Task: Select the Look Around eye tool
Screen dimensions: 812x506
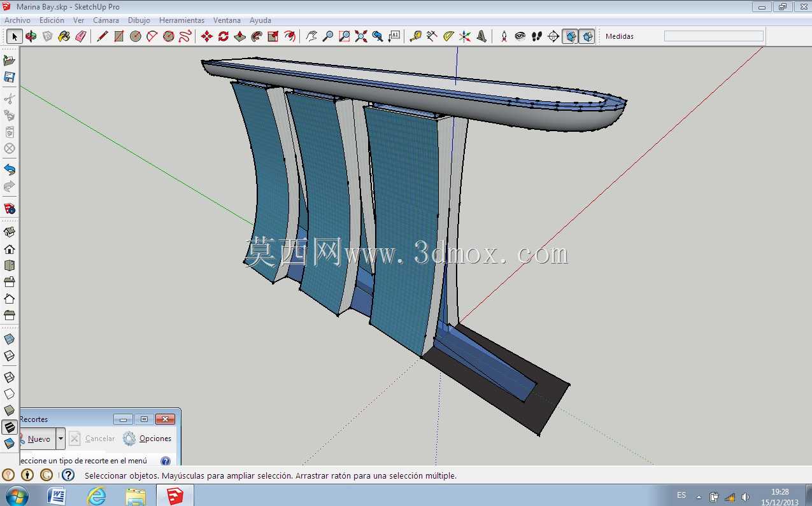Action: (520, 36)
